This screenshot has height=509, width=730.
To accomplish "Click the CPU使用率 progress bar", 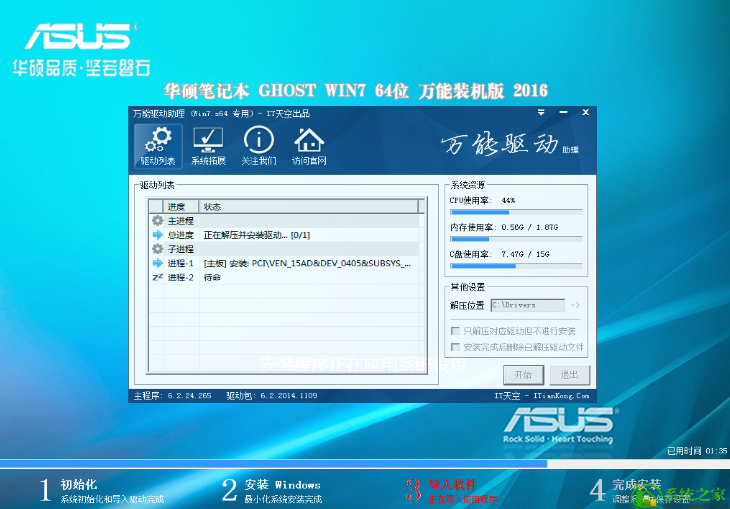I will 516,212.
